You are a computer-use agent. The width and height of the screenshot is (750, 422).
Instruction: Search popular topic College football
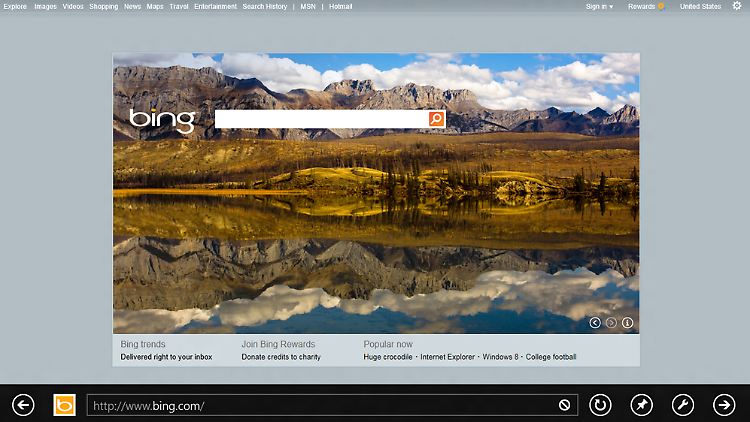pos(551,357)
